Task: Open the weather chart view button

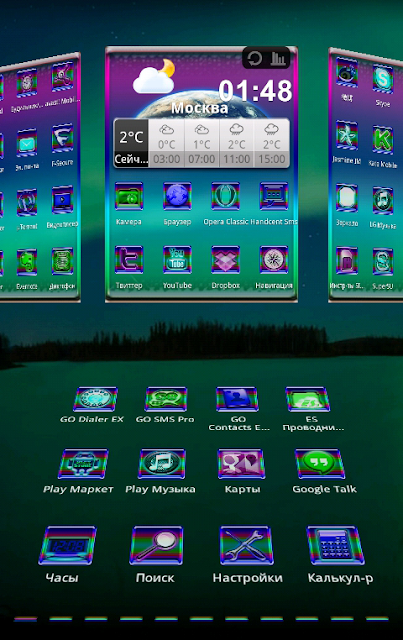Action: [x=278, y=58]
